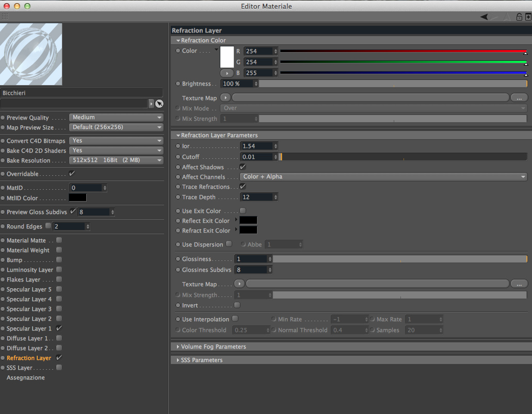The width and height of the screenshot is (532, 414).
Task: Click the picker arrow icon under Bicchieri
Action: click(x=159, y=104)
